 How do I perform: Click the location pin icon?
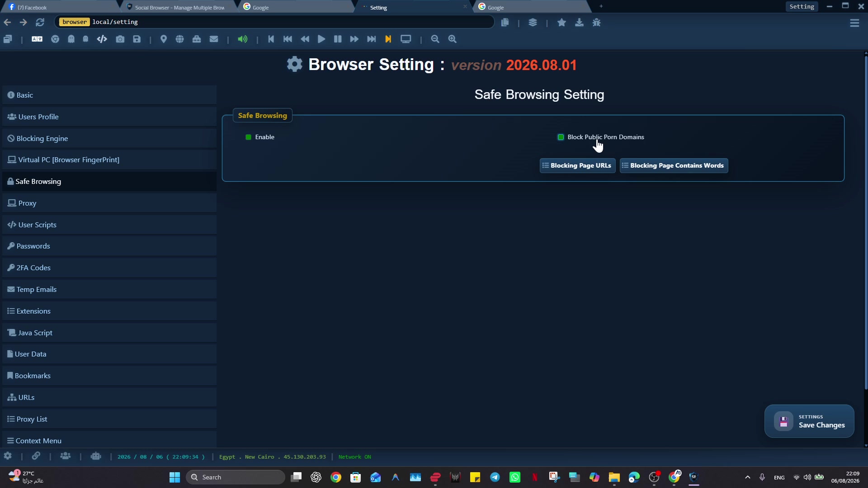click(x=164, y=39)
